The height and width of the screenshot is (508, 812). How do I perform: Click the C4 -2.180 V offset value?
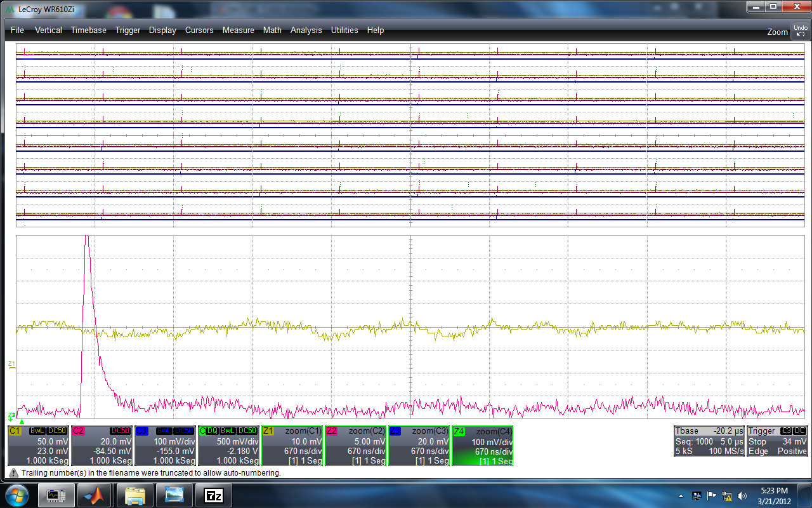click(x=244, y=451)
